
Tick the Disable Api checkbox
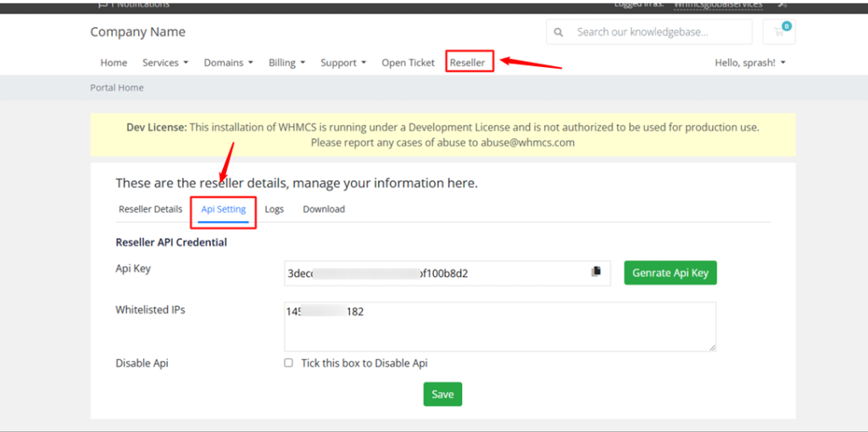[x=288, y=363]
